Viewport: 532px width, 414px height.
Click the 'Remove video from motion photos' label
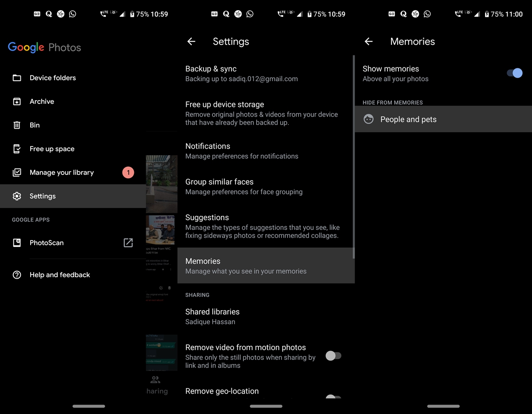click(x=246, y=347)
